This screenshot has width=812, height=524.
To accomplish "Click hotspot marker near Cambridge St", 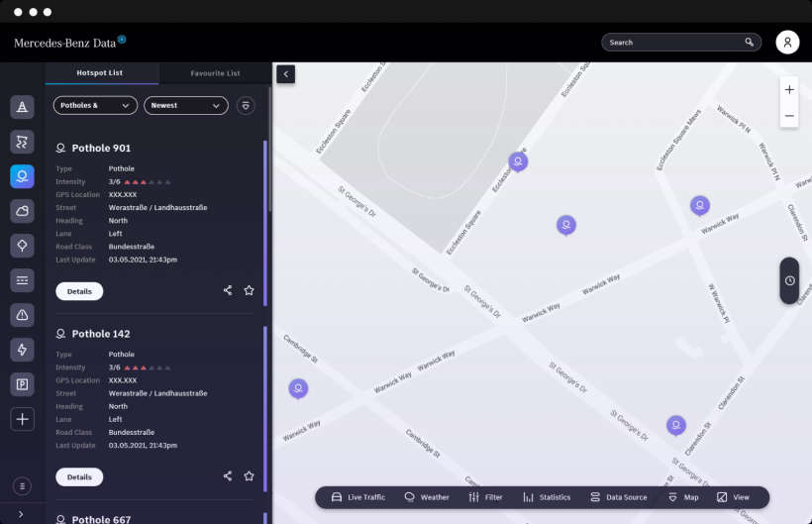I will 298,389.
